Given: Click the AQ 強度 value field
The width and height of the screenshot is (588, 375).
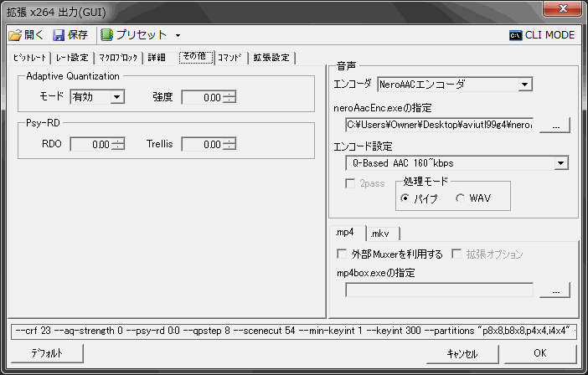Looking at the screenshot, I should (x=202, y=98).
